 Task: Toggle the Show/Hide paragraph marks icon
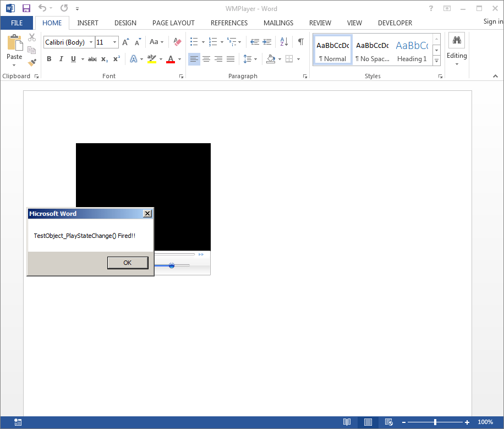tap(300, 41)
